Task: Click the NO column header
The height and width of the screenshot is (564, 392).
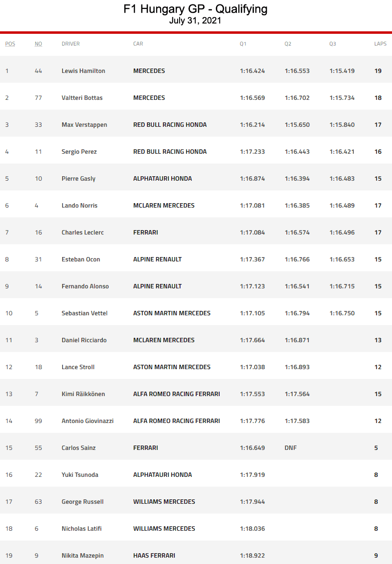Action: 38,44
